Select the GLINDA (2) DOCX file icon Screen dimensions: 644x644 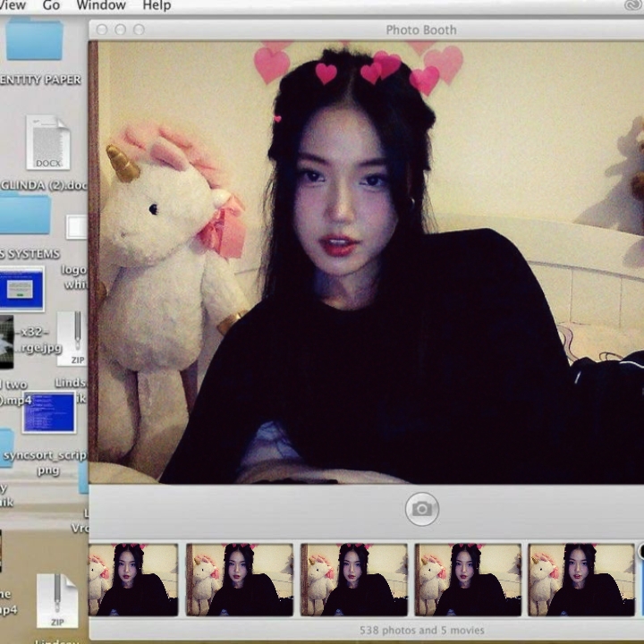48,142
